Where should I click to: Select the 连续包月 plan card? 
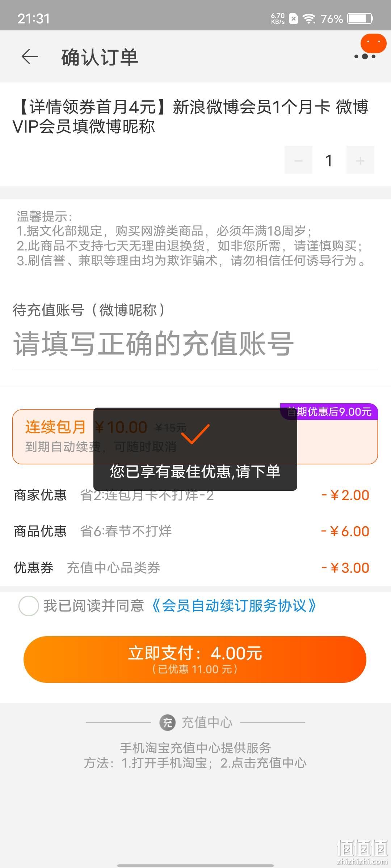tap(195, 437)
